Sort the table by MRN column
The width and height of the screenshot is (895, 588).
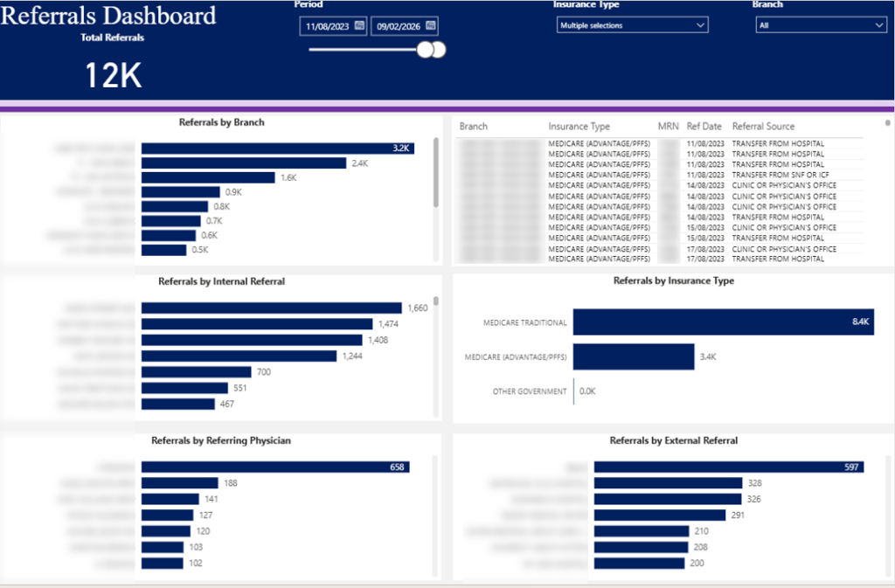click(x=668, y=125)
